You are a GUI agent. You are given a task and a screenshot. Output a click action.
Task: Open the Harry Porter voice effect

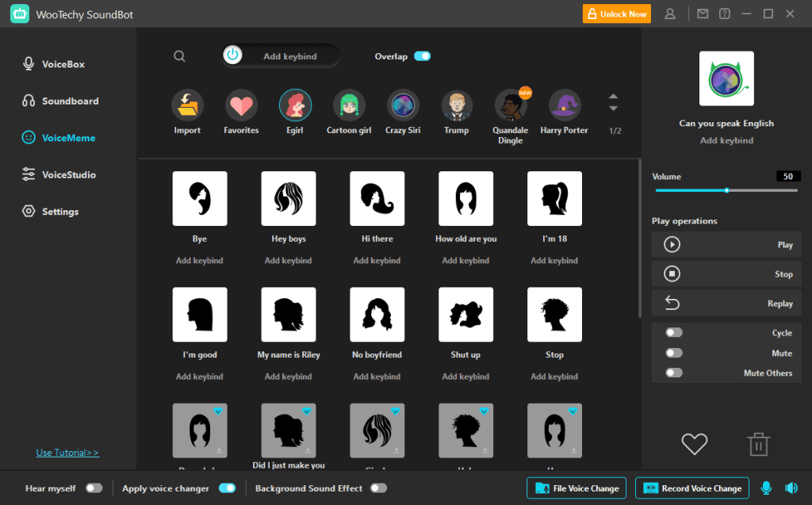tap(564, 109)
